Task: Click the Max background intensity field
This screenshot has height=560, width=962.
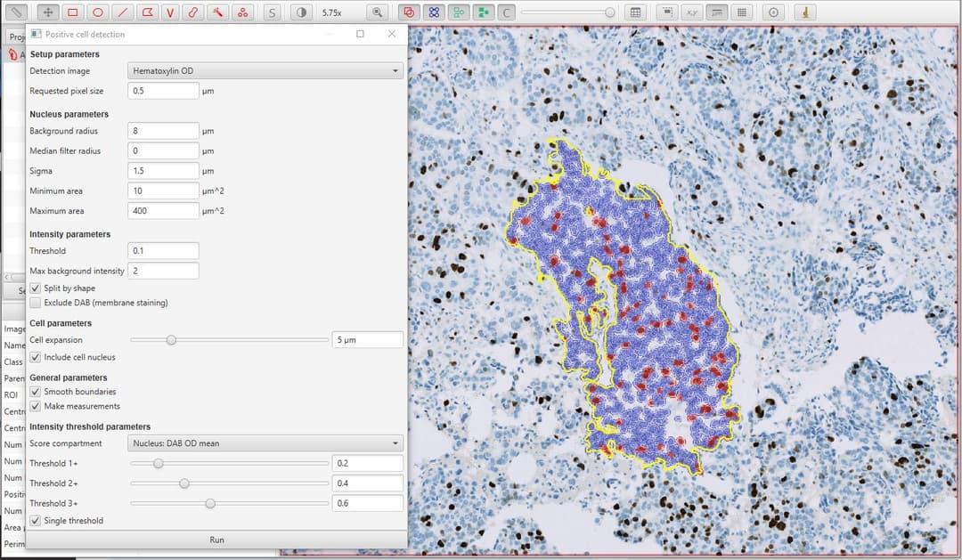Action: [x=163, y=271]
